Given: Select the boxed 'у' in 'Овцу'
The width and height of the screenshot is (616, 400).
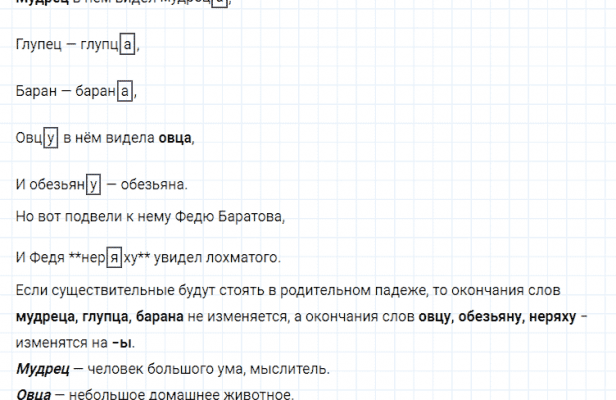Looking at the screenshot, I should click(51, 138).
